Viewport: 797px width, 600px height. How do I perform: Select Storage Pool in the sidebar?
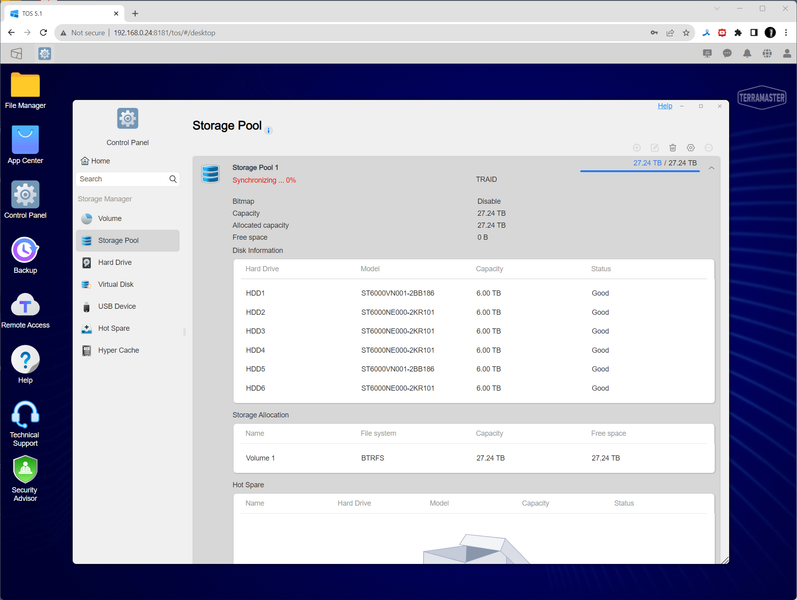(128, 241)
